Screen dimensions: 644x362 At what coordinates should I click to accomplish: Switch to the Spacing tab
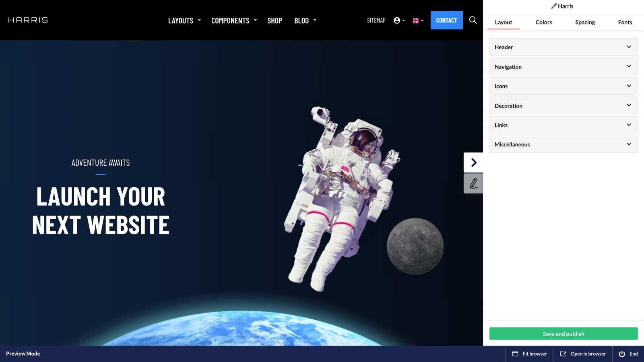tap(585, 22)
